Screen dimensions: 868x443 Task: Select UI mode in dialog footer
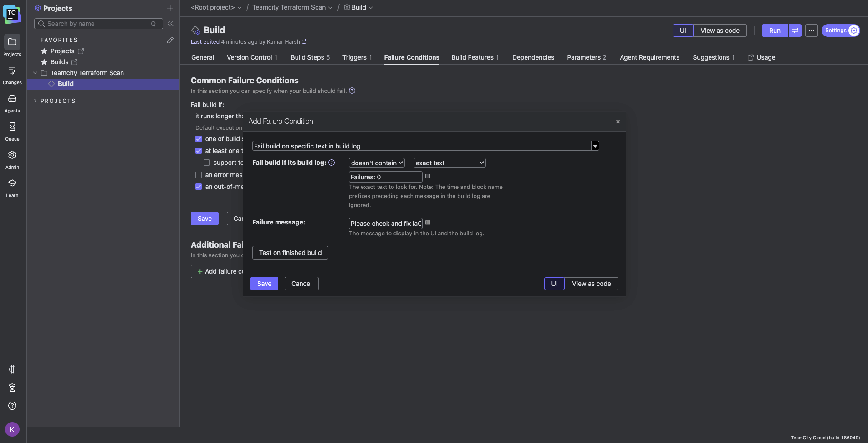[x=554, y=284]
